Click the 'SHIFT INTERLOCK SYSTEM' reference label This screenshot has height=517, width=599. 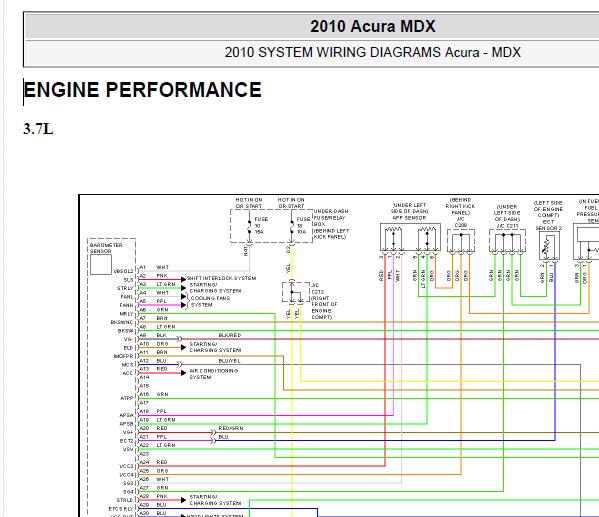222,278
